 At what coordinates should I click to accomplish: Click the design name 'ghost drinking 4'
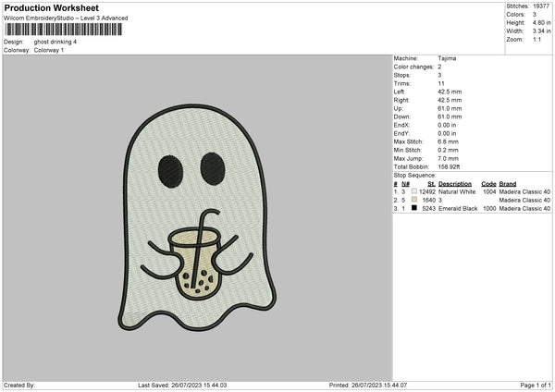(55, 42)
